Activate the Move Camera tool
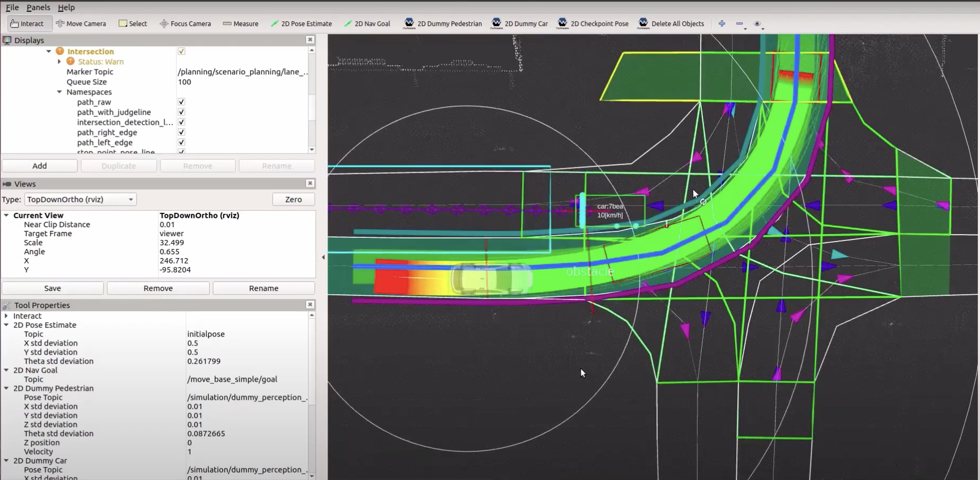980x480 pixels. [81, 23]
